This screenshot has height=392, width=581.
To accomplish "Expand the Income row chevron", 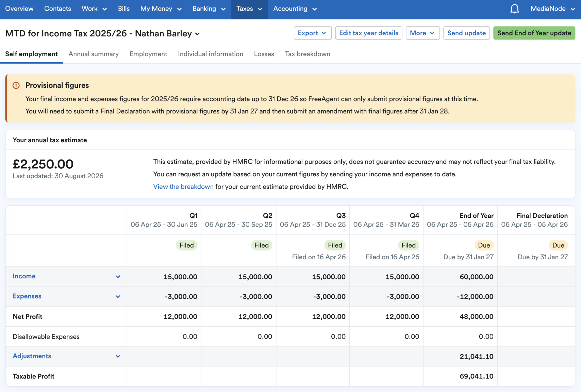I will point(118,277).
